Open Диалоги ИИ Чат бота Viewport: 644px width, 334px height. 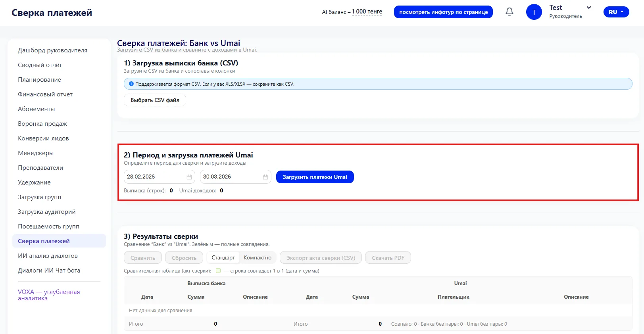pyautogui.click(x=49, y=271)
